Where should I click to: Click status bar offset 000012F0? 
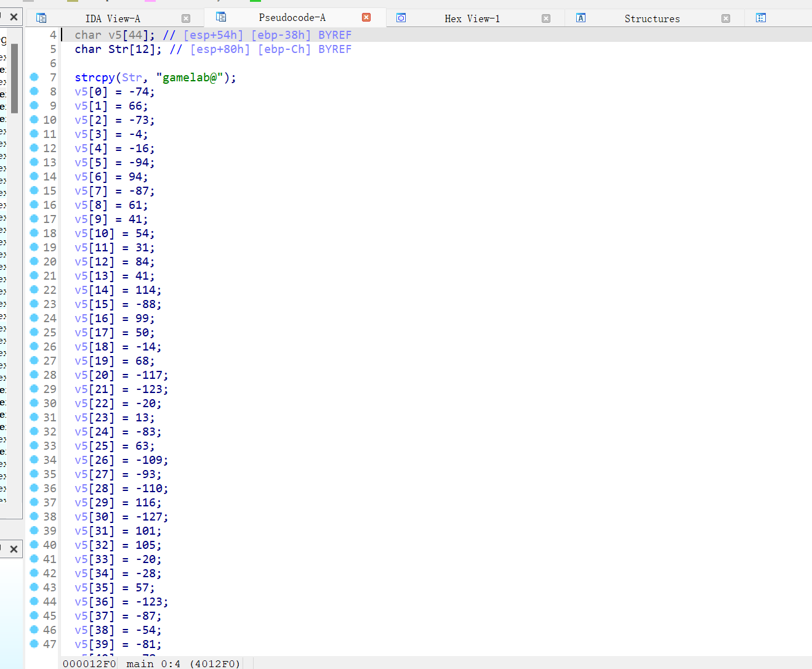[89, 663]
